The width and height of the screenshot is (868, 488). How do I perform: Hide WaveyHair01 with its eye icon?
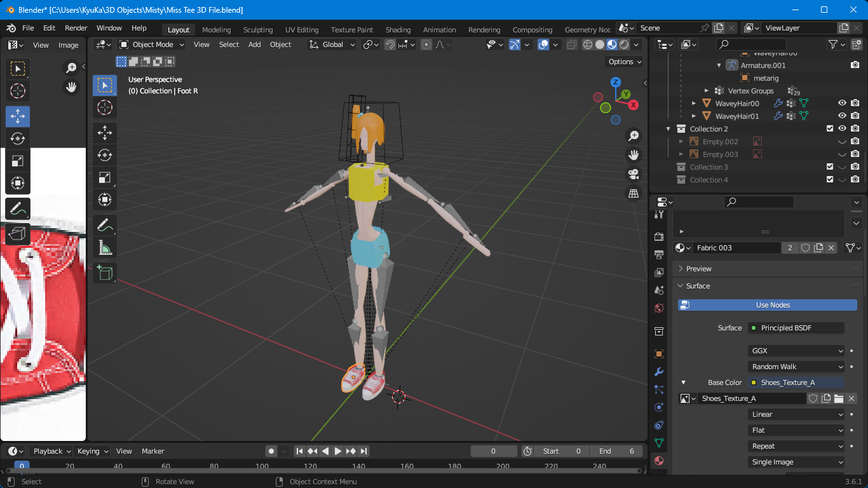coord(842,116)
